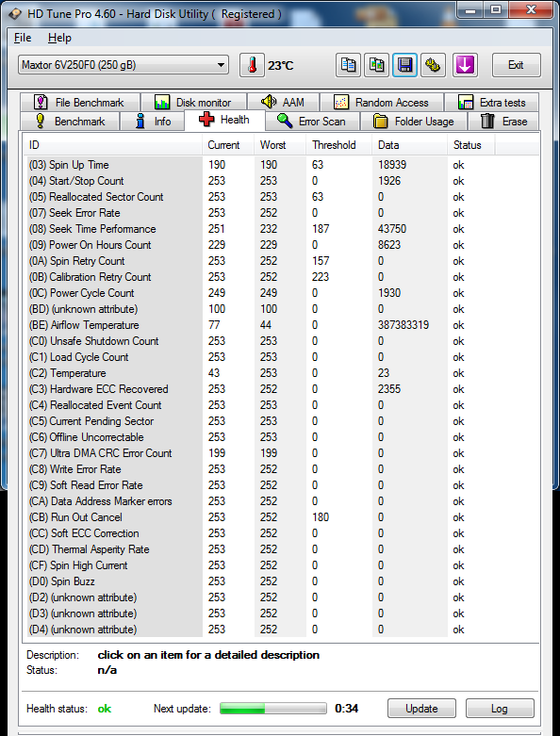
Task: Select the (CA) Data Address Marker errors row
Action: pos(281,500)
